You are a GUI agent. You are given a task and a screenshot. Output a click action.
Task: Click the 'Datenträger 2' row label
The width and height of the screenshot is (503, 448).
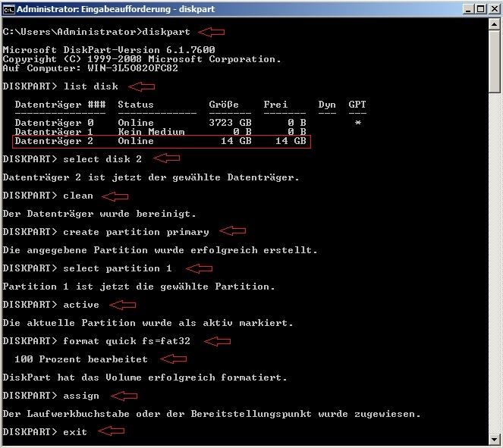[x=54, y=141]
